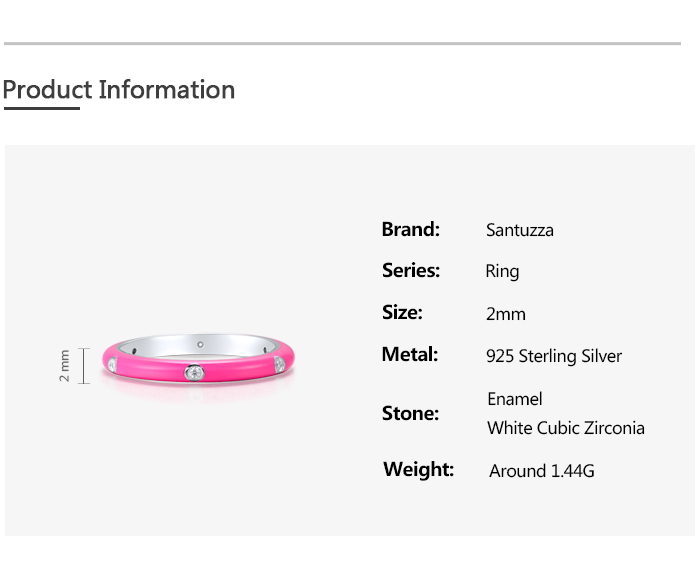
Task: Click the Product Information heading
Action: click(118, 90)
